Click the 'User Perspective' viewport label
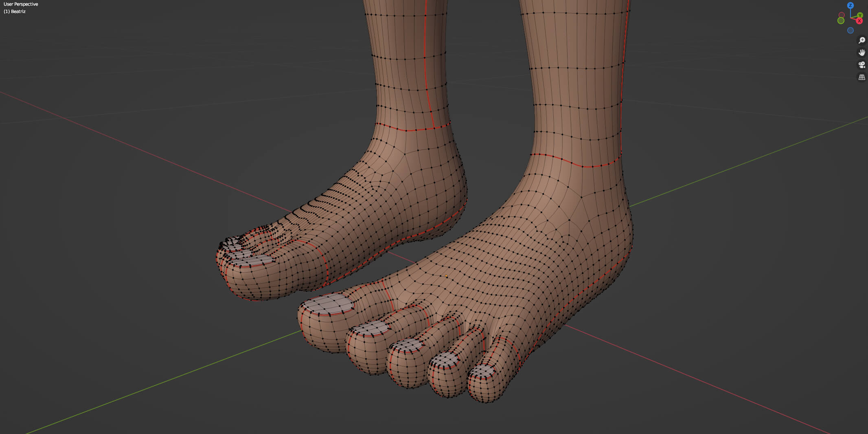868x434 pixels. [21, 4]
